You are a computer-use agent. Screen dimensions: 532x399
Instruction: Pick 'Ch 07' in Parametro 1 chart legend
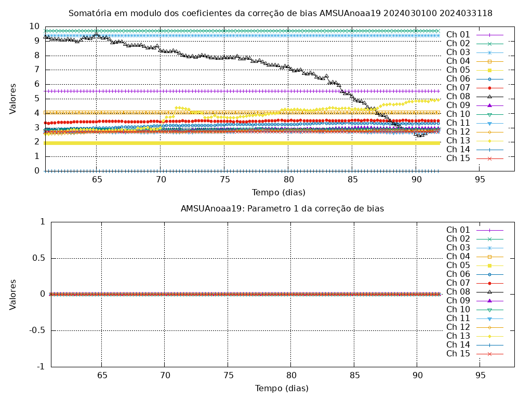(458, 283)
